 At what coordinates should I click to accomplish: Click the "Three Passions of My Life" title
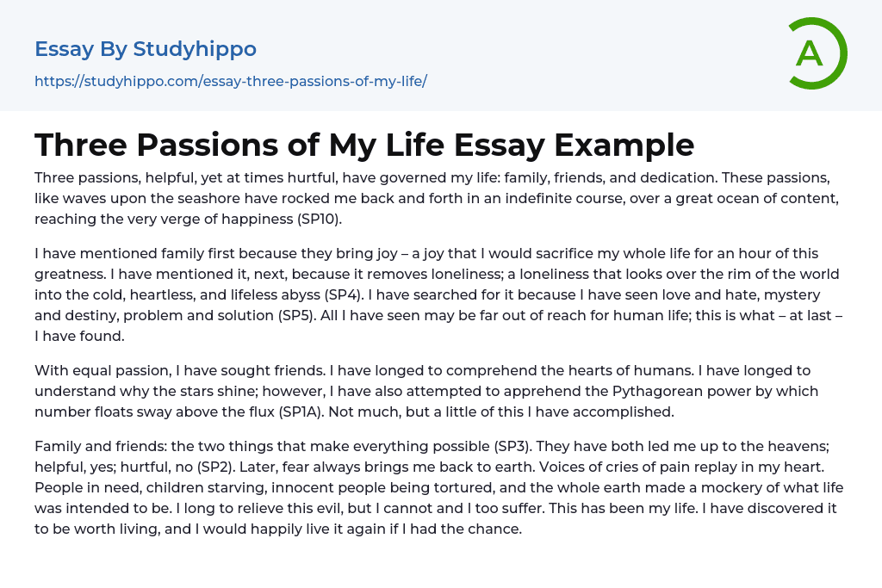364,145
